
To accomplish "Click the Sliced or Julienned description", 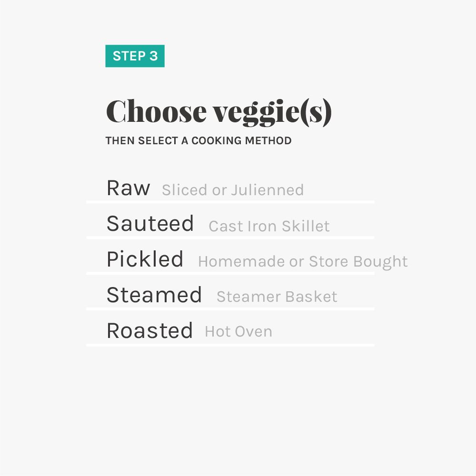I will (233, 190).
